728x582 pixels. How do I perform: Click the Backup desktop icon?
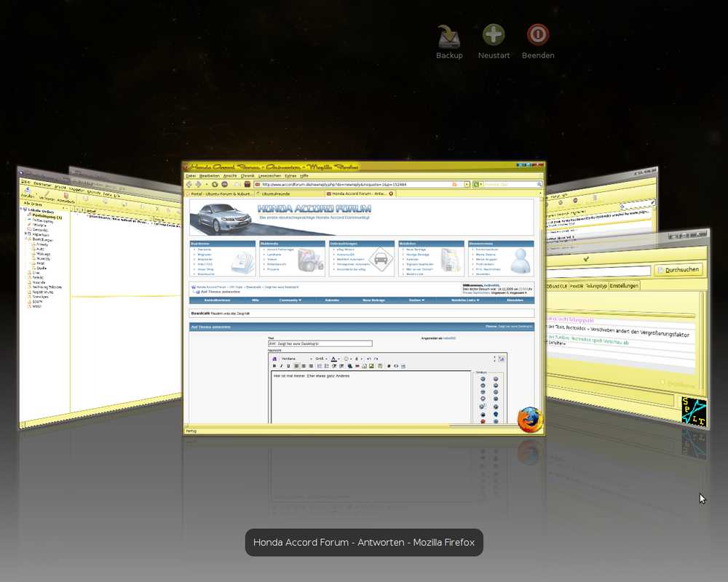449,36
